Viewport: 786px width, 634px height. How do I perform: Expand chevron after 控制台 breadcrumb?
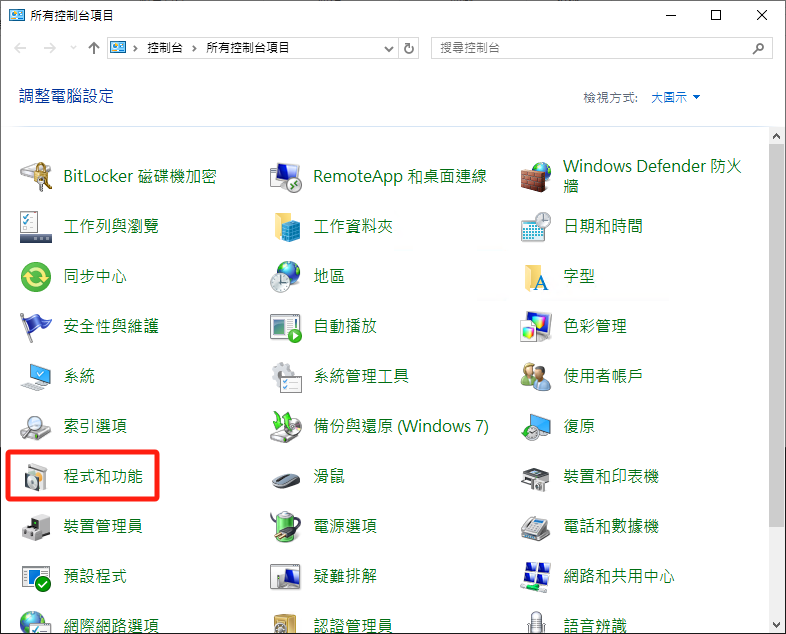(x=194, y=49)
